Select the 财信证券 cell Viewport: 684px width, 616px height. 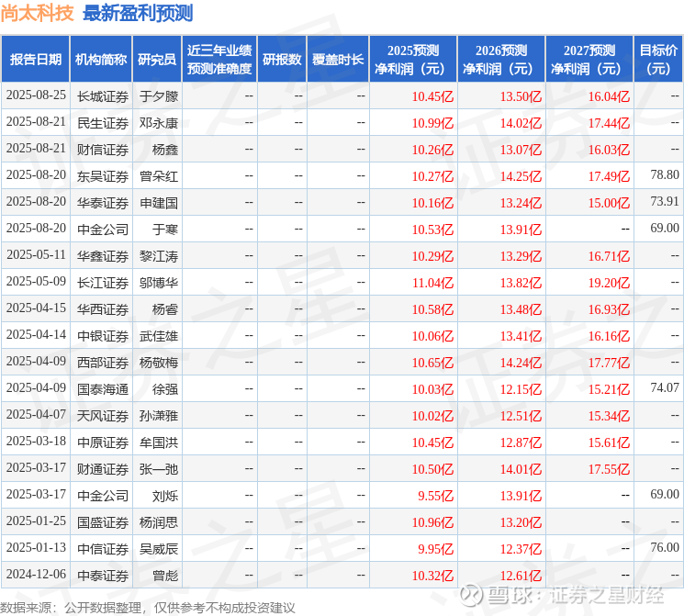click(x=103, y=150)
